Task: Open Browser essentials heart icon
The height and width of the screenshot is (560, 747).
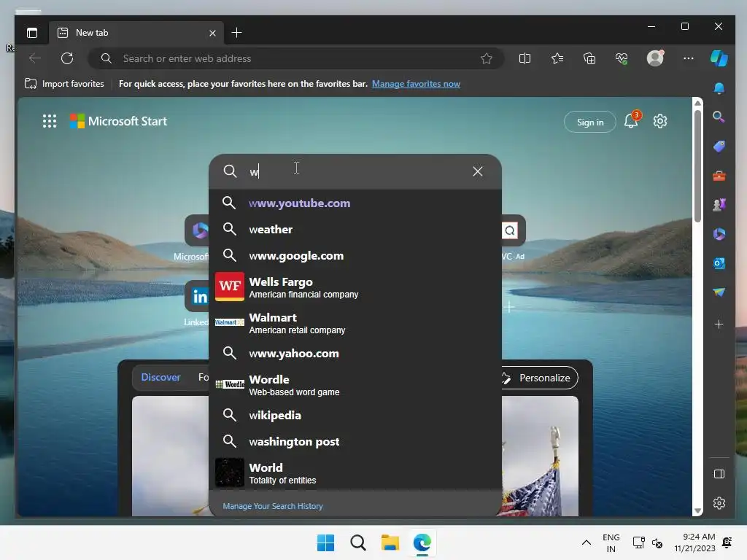Action: pos(622,58)
